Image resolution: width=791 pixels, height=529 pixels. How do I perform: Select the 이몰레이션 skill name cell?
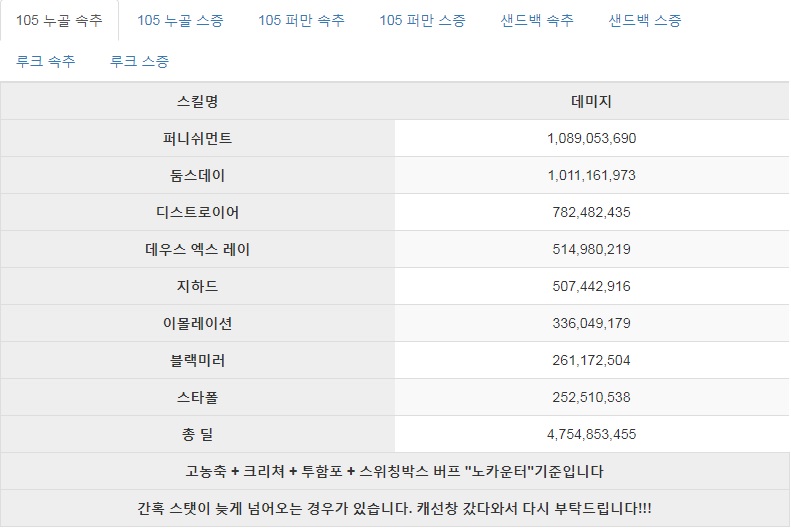coord(197,323)
